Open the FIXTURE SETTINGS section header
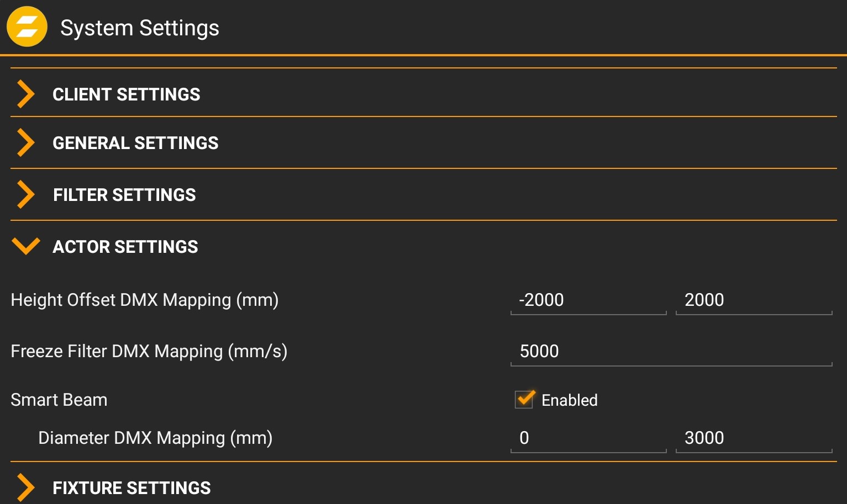The width and height of the screenshot is (847, 504). tap(131, 488)
